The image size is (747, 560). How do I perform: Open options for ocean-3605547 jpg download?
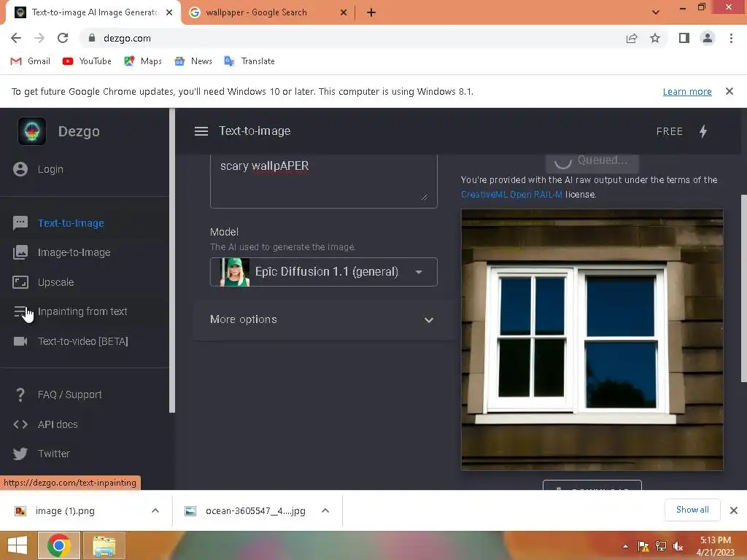tap(325, 510)
